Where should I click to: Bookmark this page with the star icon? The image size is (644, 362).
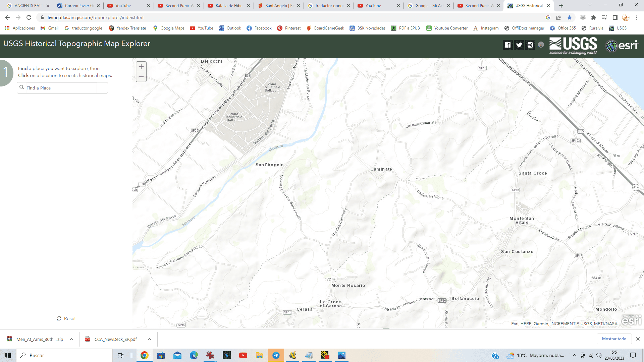[x=570, y=17]
